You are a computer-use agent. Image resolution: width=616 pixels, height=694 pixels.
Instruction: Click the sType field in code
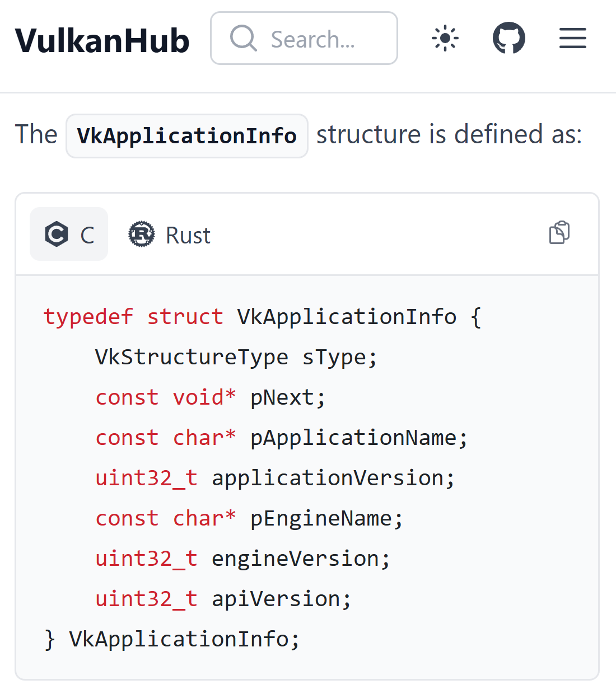[334, 357]
